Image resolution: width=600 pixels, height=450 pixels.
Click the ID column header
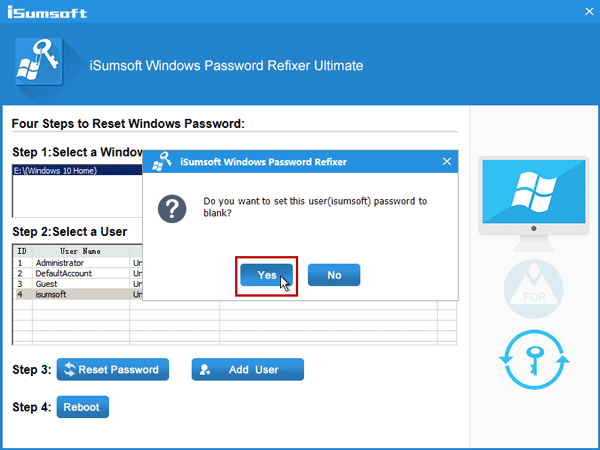pos(22,251)
